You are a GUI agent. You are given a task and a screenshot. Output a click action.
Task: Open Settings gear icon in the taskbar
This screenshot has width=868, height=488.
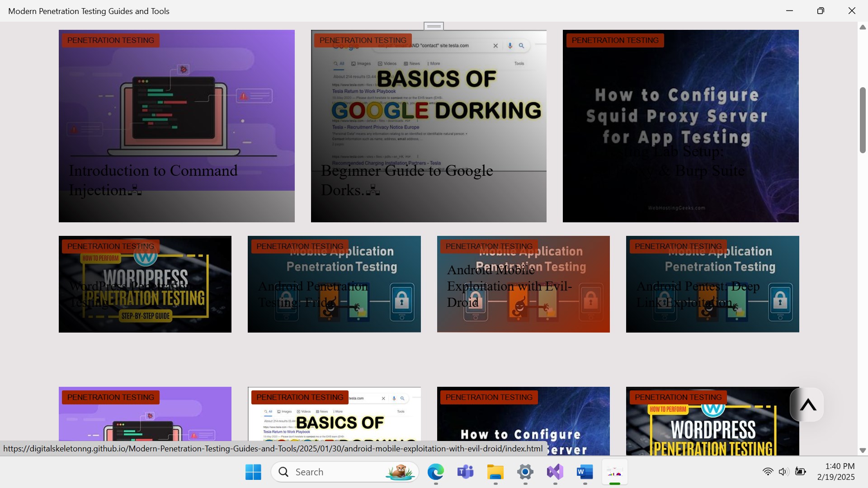point(525,472)
